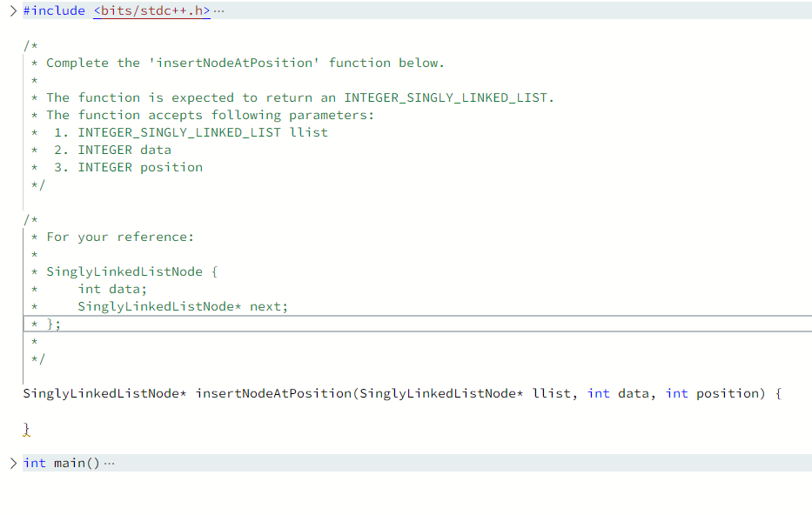Open the collapsed main() body via its ellipsis
Screen dimensions: 812x515
107,461
